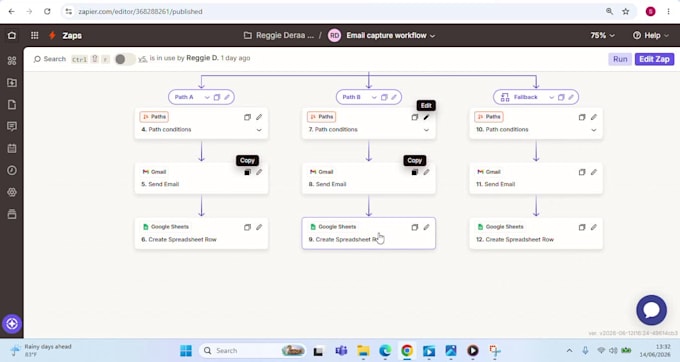Viewport: 680px width, 362px height.
Task: Open the sidebar history clock icon
Action: [x=12, y=170]
